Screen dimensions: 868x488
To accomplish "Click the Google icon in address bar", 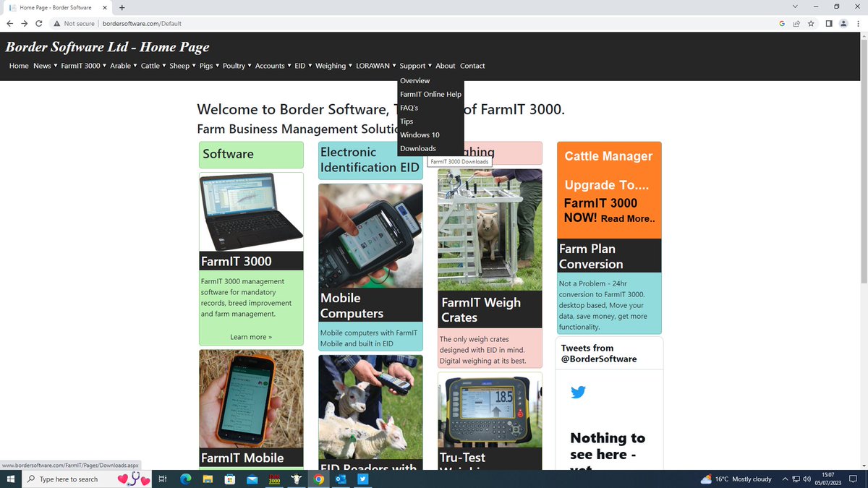I will tap(782, 23).
